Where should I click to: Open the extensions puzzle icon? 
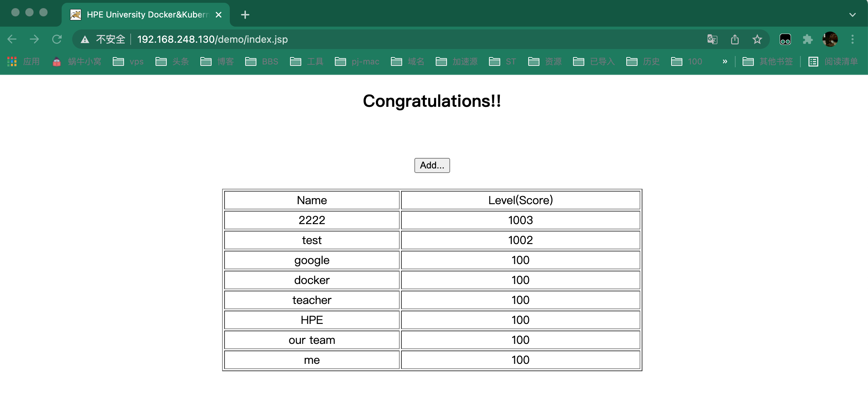click(807, 39)
